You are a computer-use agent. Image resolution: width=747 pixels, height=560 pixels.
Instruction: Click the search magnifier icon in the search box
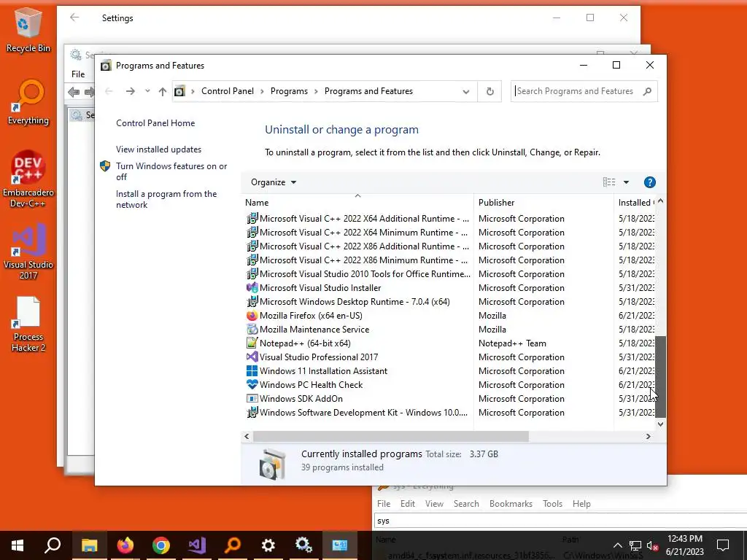(x=647, y=91)
